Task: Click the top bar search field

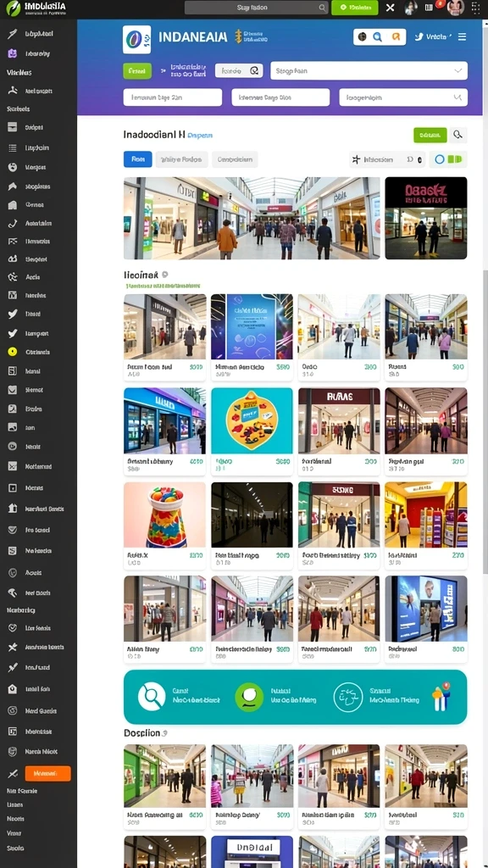Action: tap(256, 8)
